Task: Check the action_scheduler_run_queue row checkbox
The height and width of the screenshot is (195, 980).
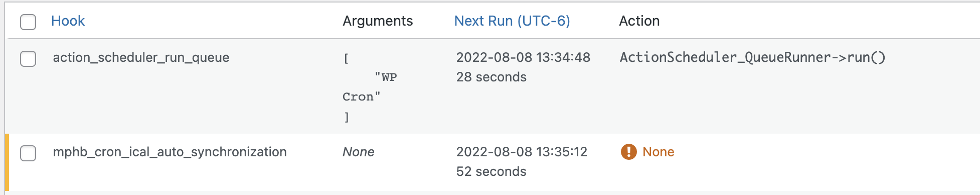Action: 28,58
